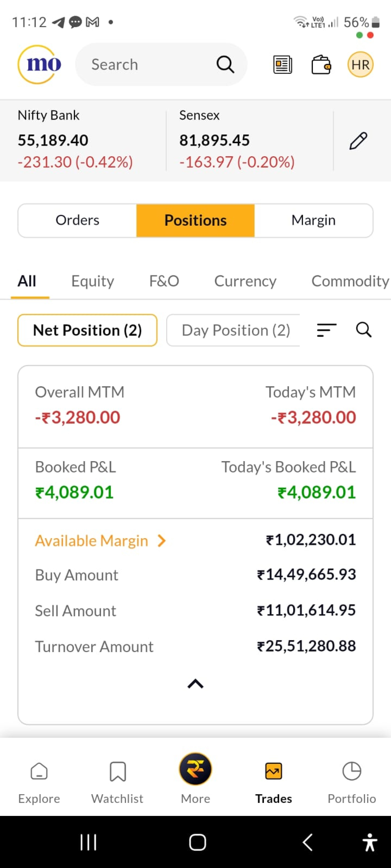
Task: Tap the Motilal Oswal logo
Action: tap(40, 64)
